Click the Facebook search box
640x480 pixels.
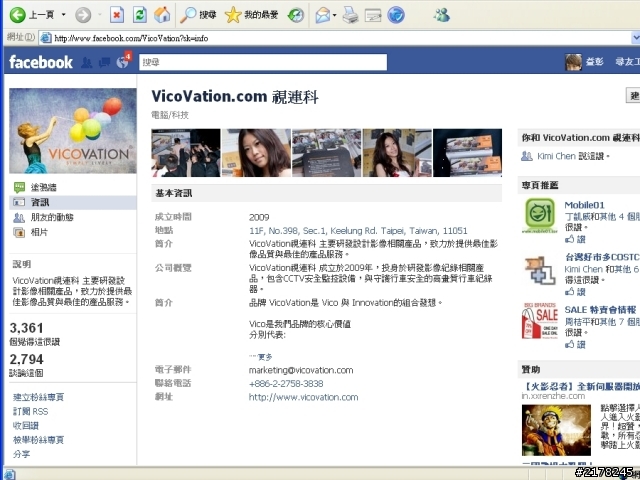point(263,62)
